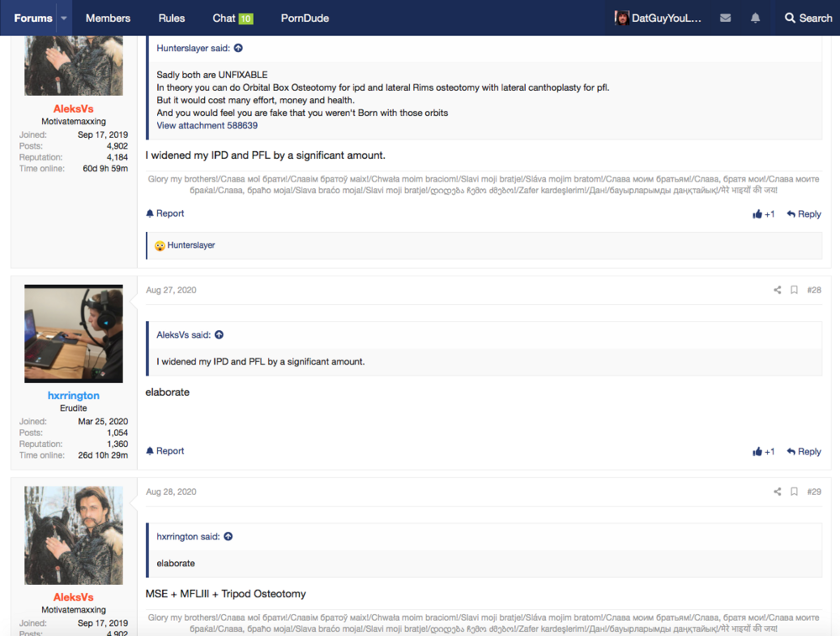Viewport: 840px width, 636px height.
Task: Report the post by hxrrington
Action: (x=165, y=451)
